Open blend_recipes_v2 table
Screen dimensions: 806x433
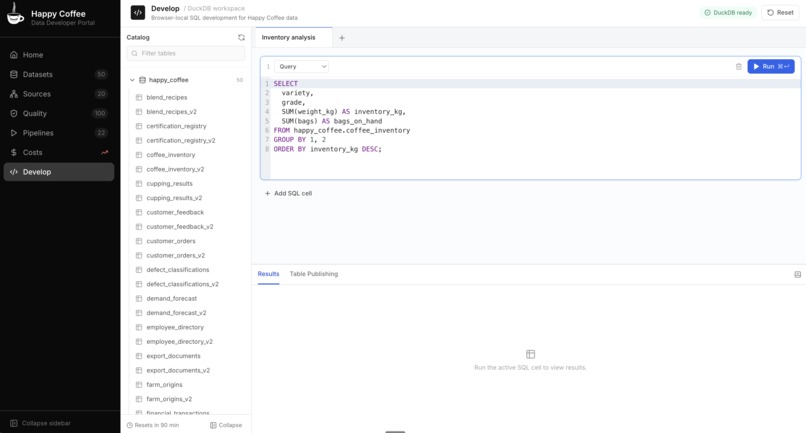171,112
